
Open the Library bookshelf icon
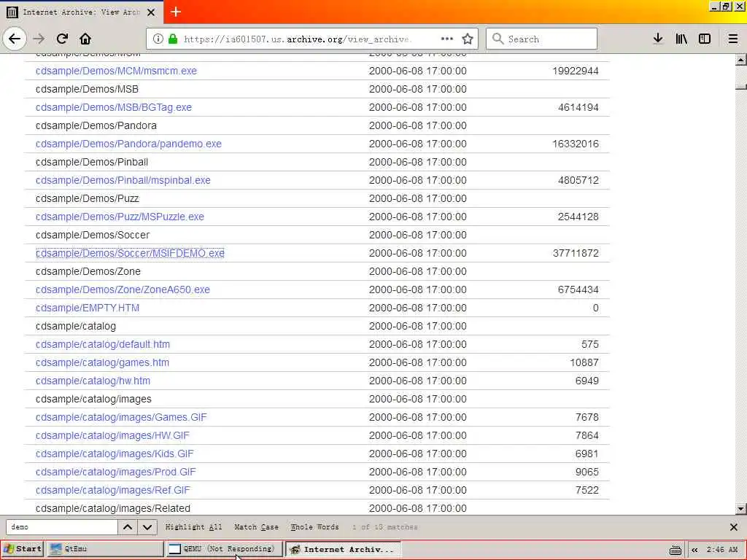point(681,39)
